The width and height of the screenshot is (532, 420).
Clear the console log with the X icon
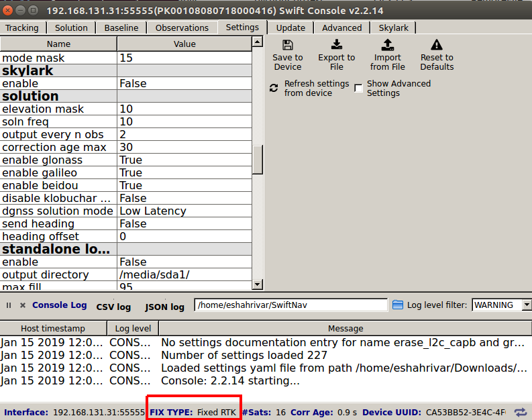[22, 305]
